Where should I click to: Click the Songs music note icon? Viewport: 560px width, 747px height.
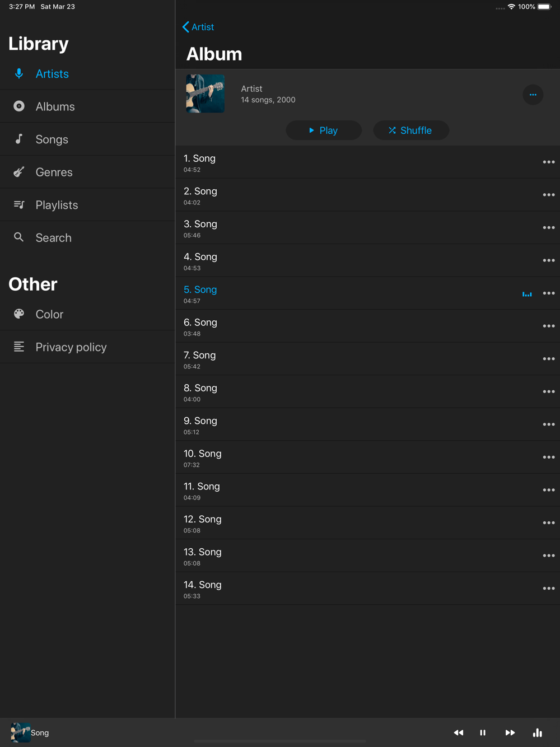tap(19, 139)
